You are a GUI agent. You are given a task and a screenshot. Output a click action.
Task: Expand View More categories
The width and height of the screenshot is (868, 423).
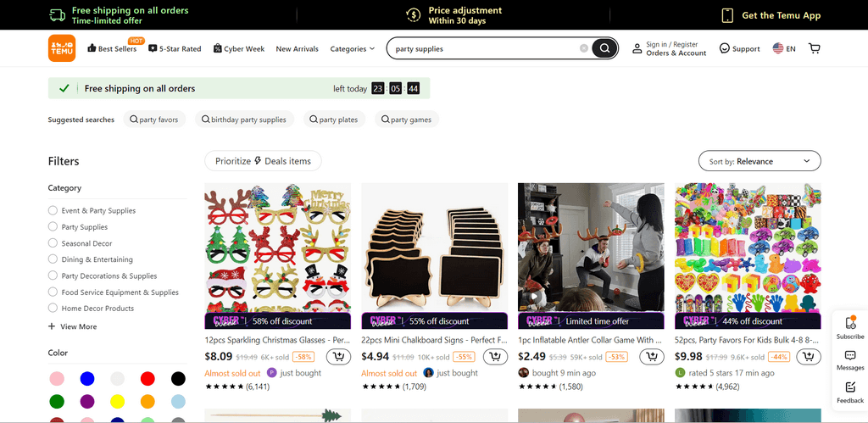tap(73, 326)
